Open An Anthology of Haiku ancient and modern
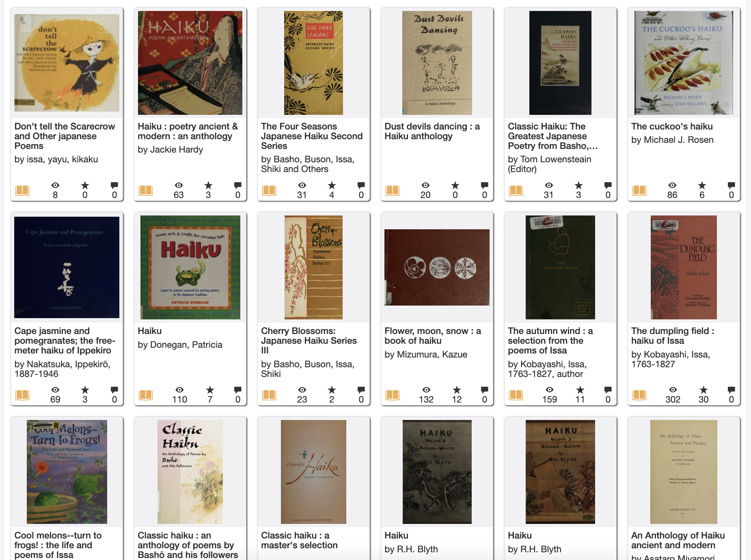 678,541
